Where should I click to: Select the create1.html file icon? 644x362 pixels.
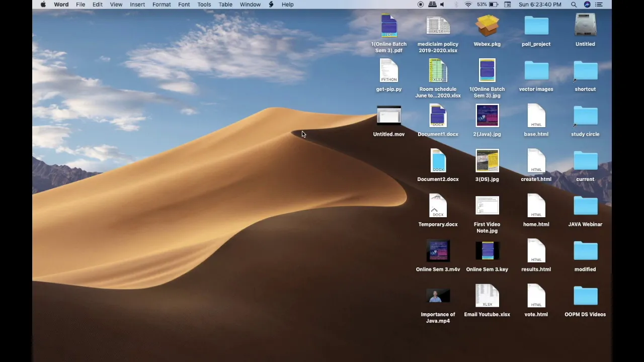coord(536,161)
